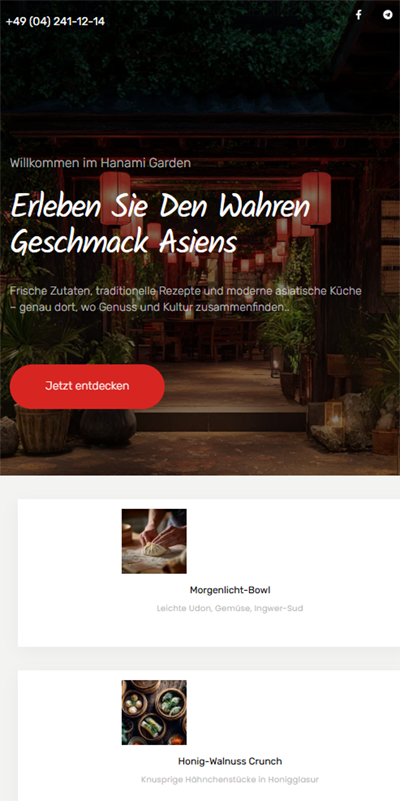Open the Telegram channel icon

387,14
